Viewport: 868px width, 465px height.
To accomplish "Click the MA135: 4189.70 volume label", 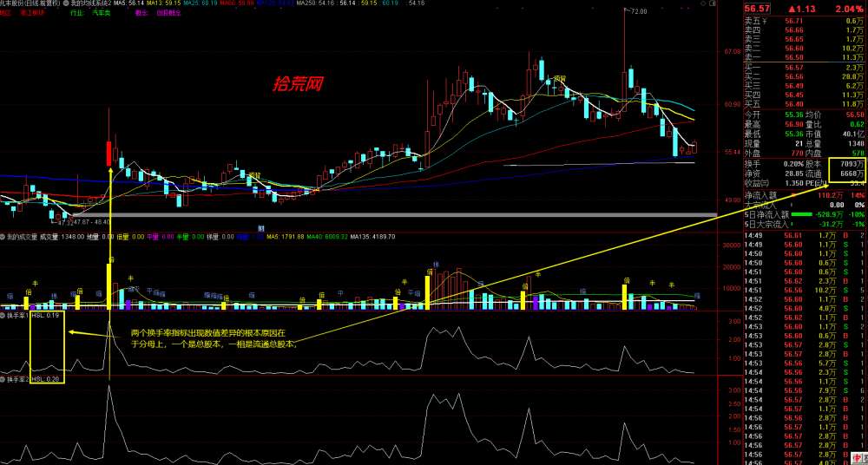I will [x=372, y=236].
